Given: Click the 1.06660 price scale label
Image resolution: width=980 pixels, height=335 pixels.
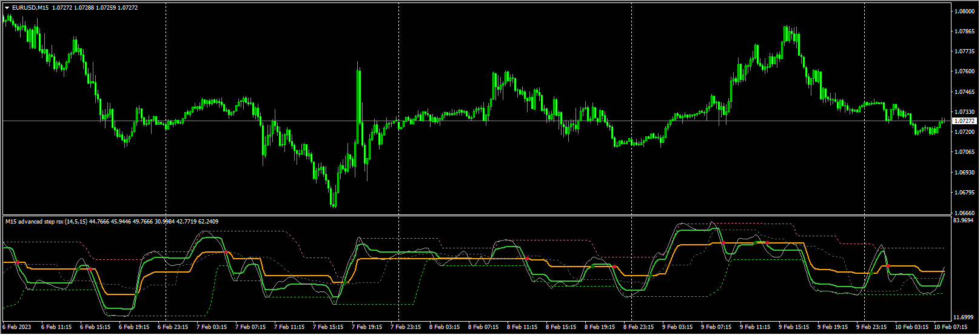Looking at the screenshot, I should [964, 213].
